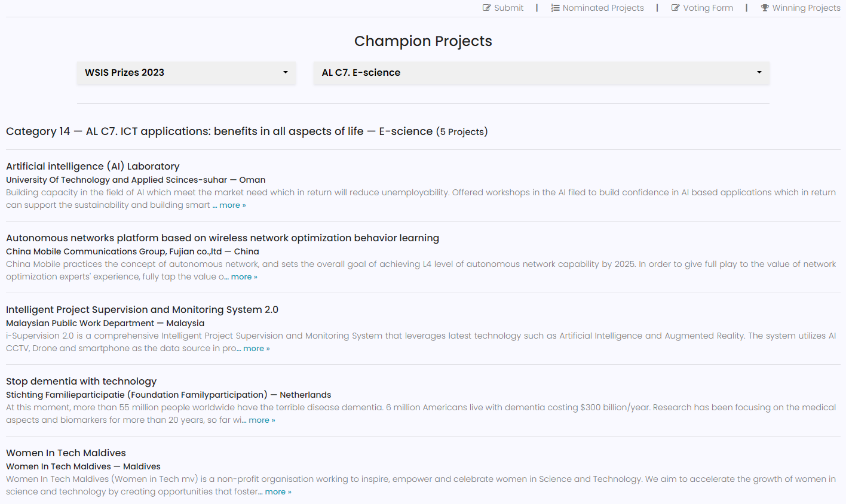Click China Mobile Communications Group, Fujian co.,ltd — China
This screenshot has width=846, height=504.
click(133, 251)
